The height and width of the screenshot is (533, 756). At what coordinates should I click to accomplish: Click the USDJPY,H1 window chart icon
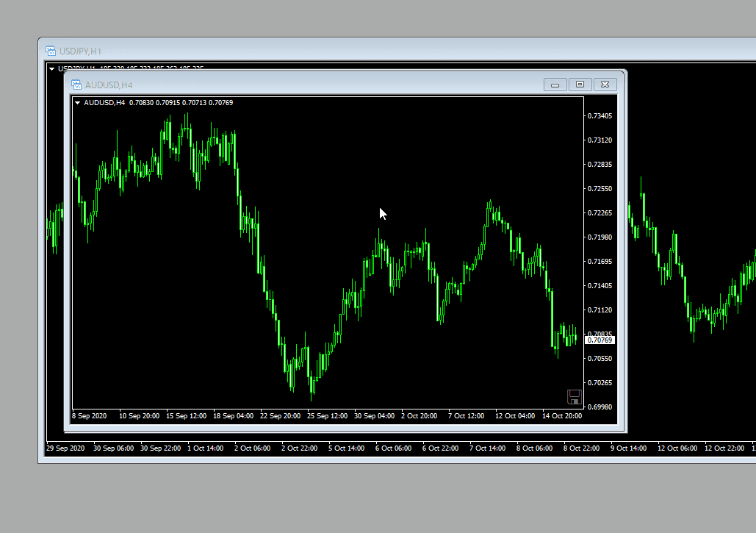(x=51, y=51)
